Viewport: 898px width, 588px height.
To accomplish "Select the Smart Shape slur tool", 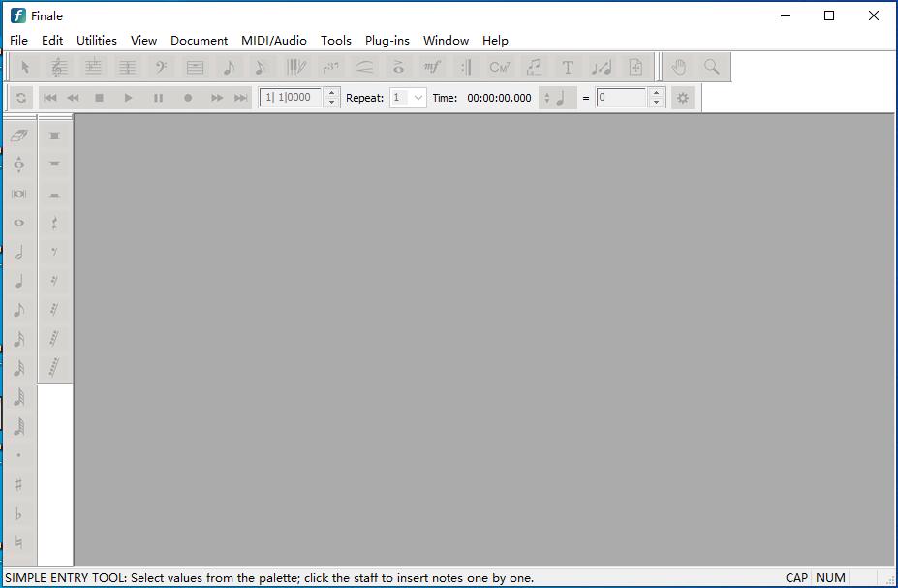I will [364, 67].
